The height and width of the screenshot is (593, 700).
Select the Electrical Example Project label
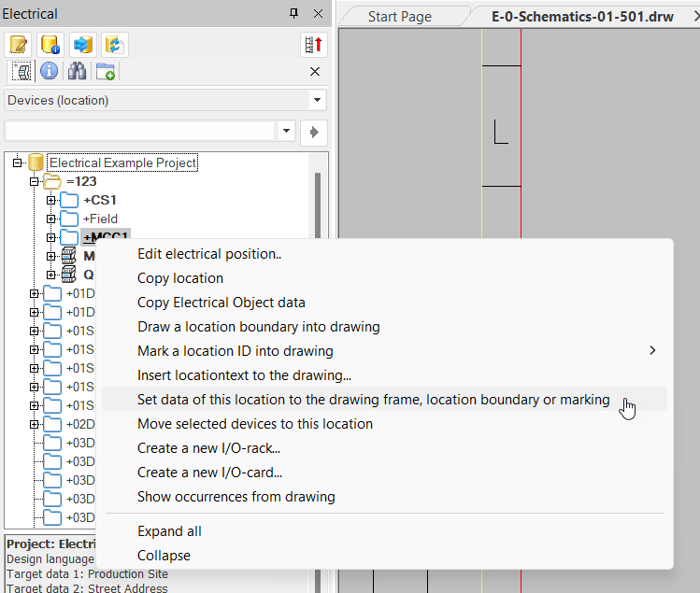pyautogui.click(x=122, y=162)
